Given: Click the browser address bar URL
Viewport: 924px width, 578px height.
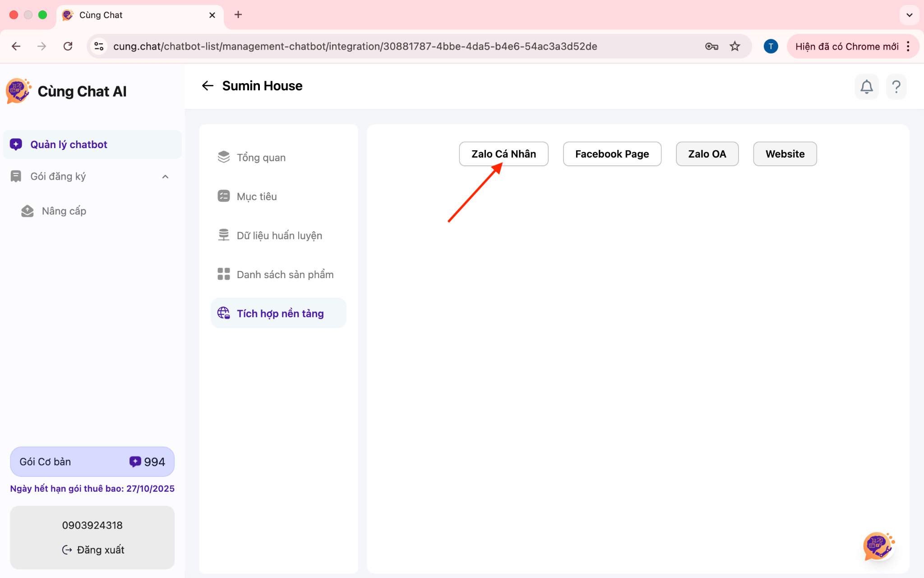Looking at the screenshot, I should [x=355, y=46].
